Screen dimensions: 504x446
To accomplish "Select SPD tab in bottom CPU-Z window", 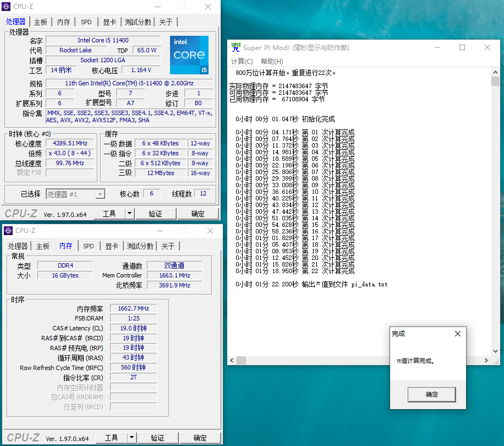I will click(89, 246).
